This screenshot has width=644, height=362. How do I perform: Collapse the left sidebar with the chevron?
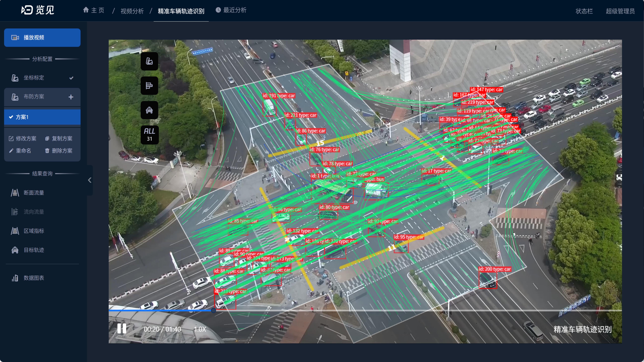(x=90, y=180)
